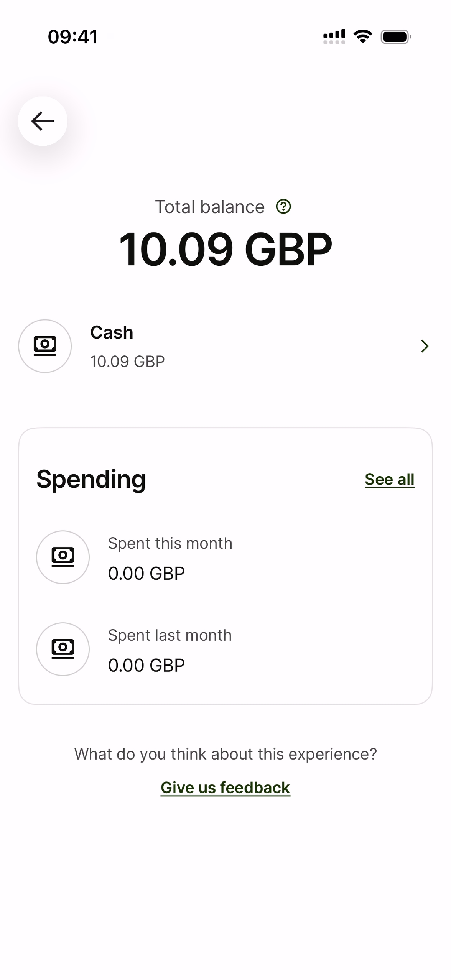Open Total balance help question icon
The height and width of the screenshot is (980, 451).
(283, 207)
